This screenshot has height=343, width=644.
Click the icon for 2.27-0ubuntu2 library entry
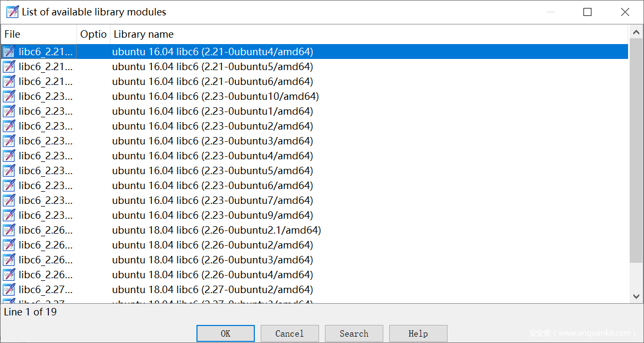click(9, 289)
